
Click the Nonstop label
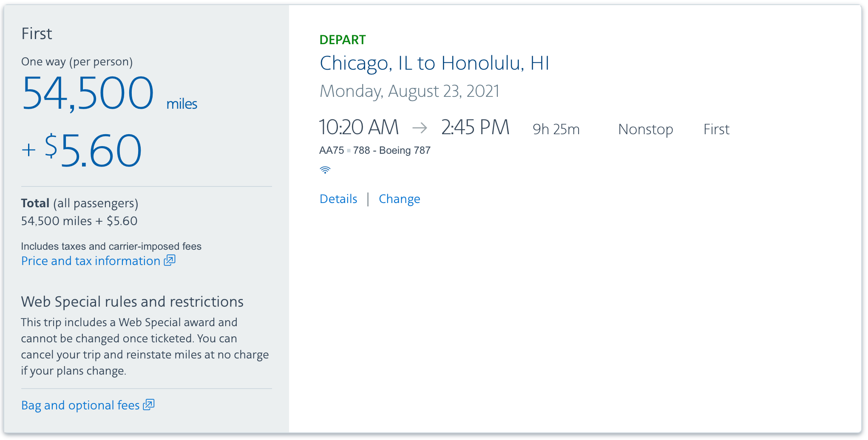click(645, 129)
